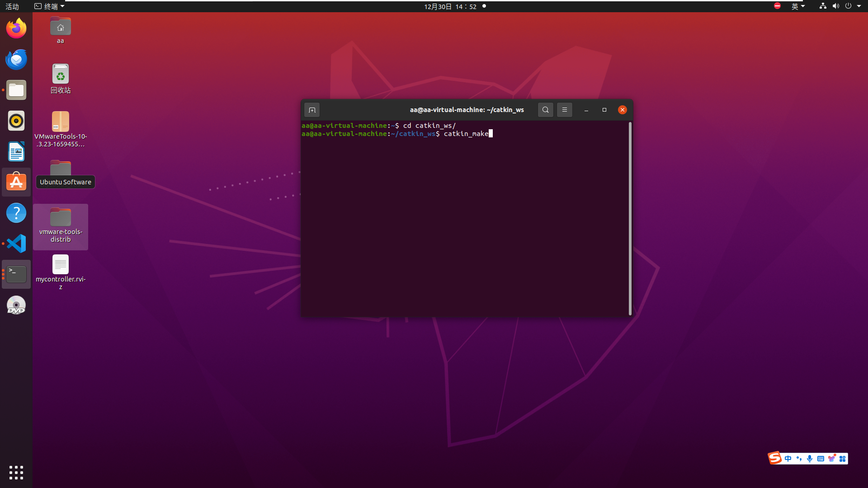Open a new terminal tab button
The image size is (868, 488).
pyautogui.click(x=312, y=110)
